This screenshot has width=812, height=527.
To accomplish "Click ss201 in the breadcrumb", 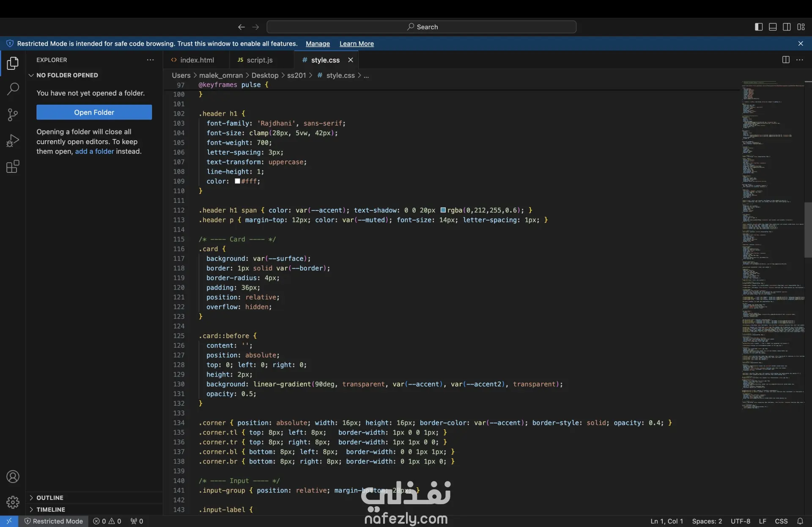I will point(296,75).
